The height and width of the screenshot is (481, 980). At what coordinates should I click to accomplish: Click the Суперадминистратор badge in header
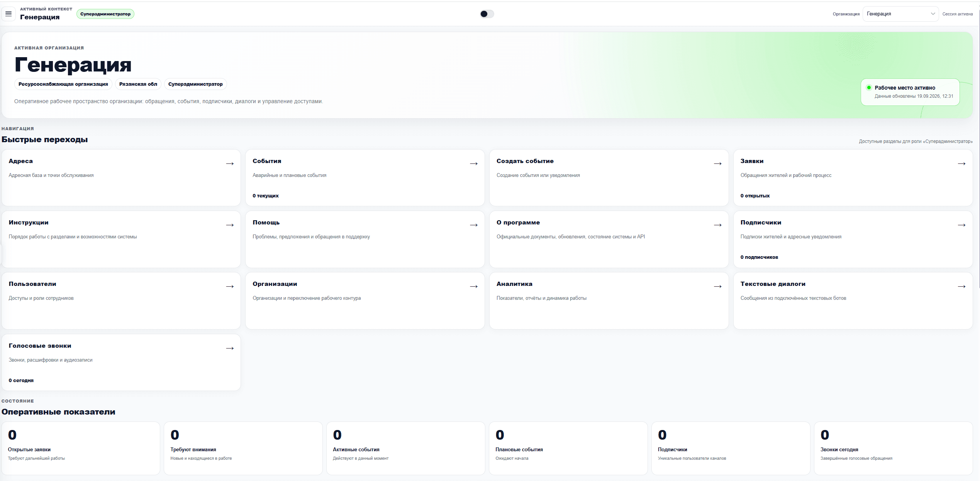[105, 14]
